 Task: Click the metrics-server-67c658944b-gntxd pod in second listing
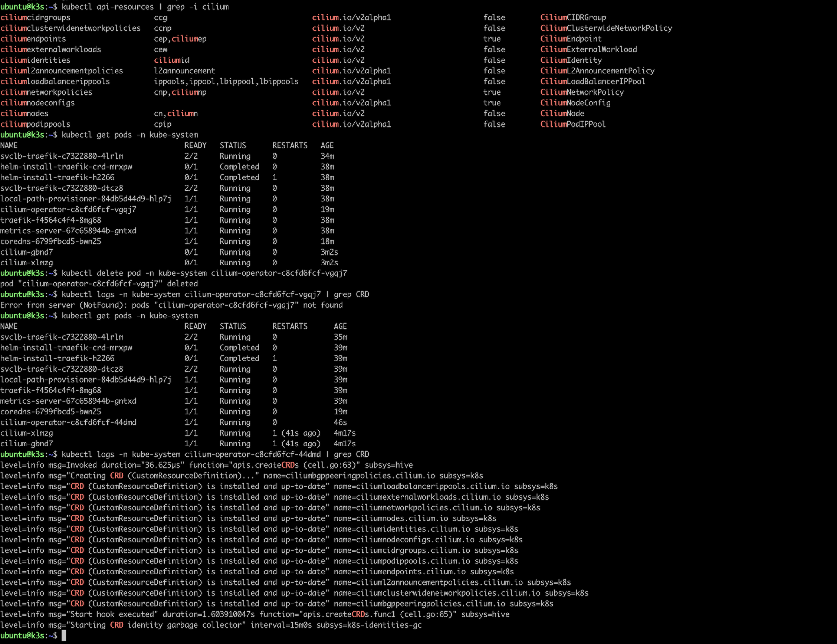click(68, 401)
